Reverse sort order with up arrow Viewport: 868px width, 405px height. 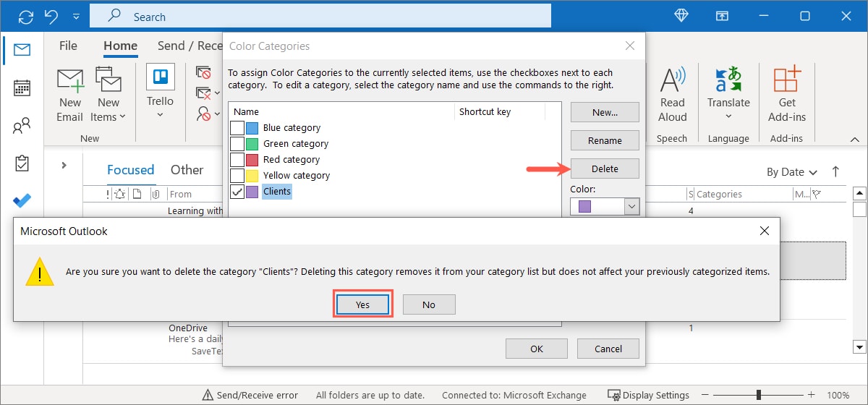(835, 172)
